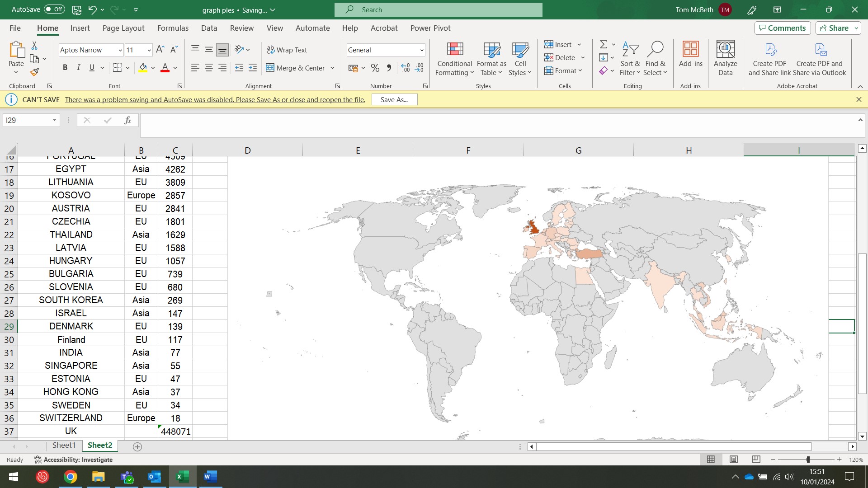This screenshot has height=488, width=868.
Task: Click the Percent Style icon
Action: (375, 68)
